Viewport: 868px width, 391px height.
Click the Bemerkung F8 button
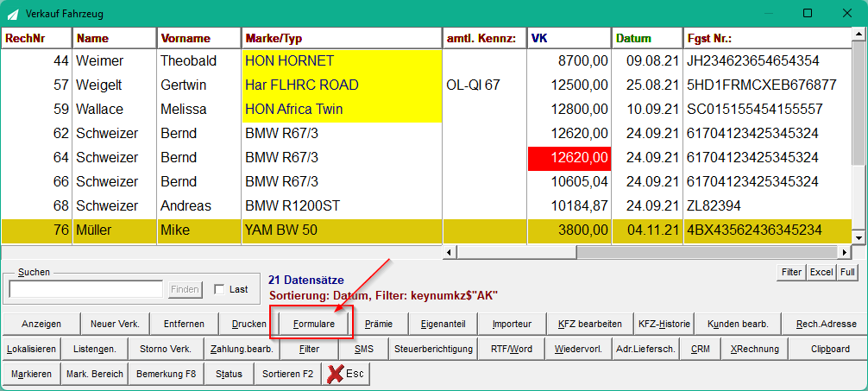[x=166, y=374]
